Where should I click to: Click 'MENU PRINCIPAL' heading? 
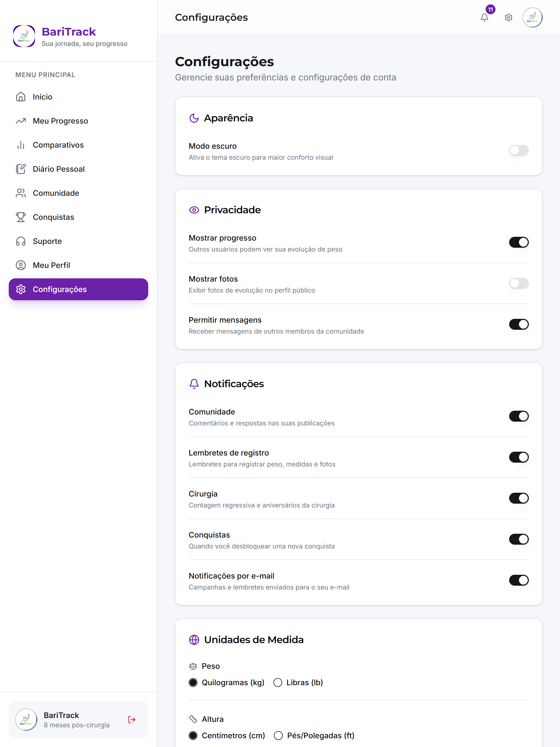tap(45, 75)
